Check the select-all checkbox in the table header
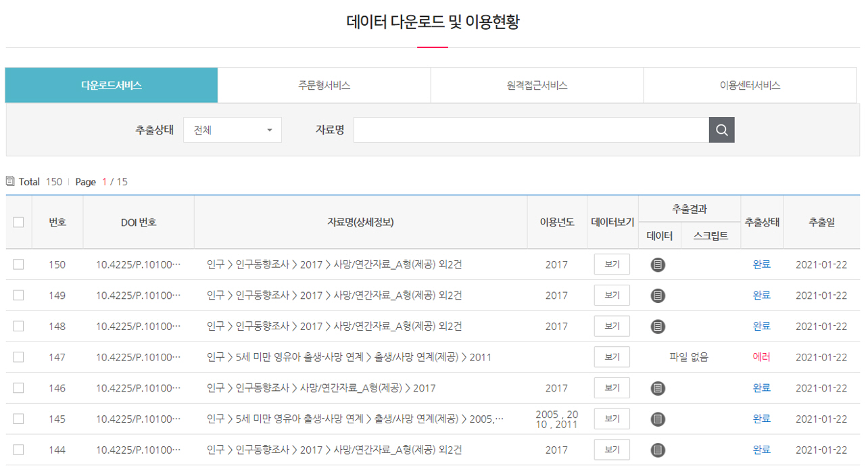Screen dimensions: 868x470 18,221
